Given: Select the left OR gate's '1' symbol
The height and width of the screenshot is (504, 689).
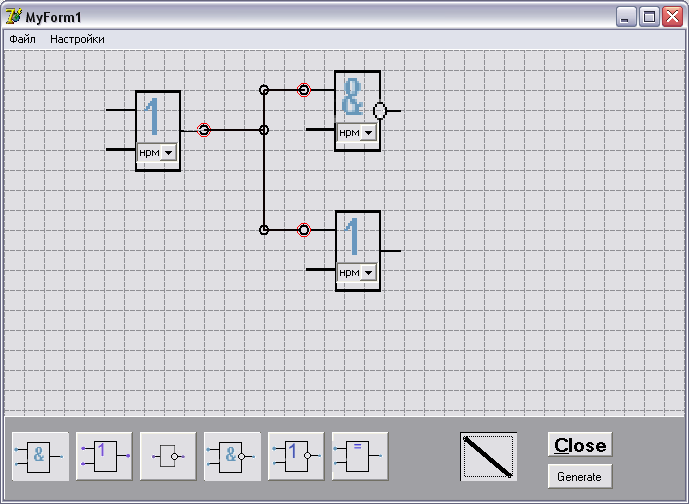Looking at the screenshot, I should pos(152,116).
